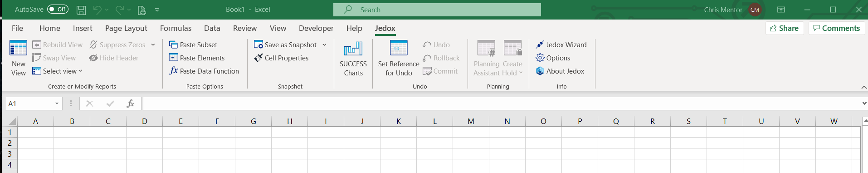
Task: Click the New View icon
Action: click(x=18, y=48)
